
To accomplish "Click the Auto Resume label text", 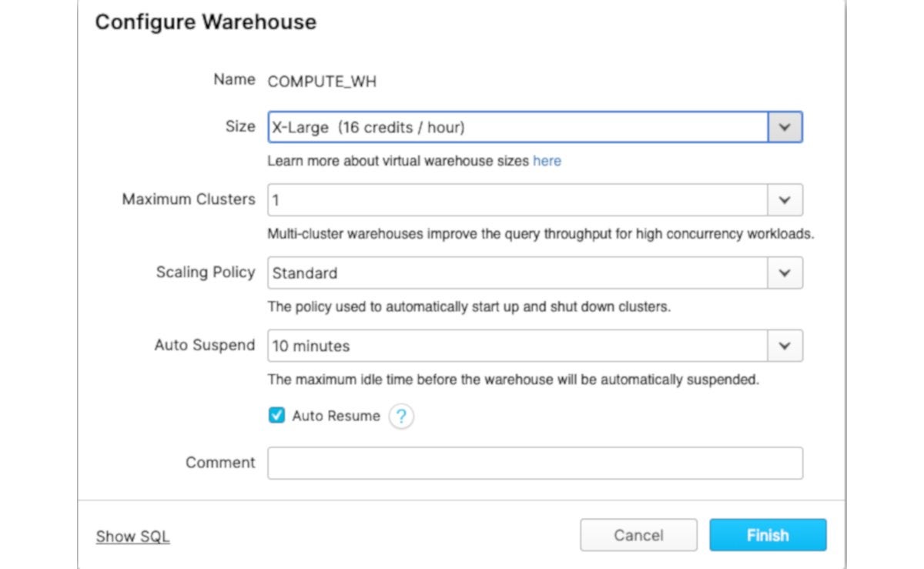I will click(x=336, y=416).
